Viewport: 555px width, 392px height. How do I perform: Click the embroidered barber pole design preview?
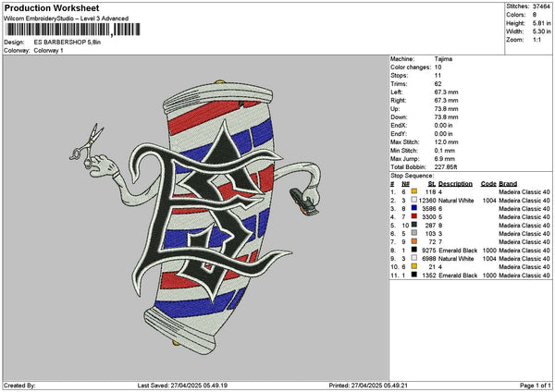195,216
